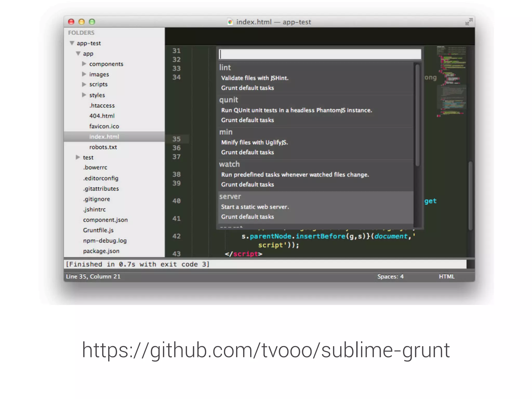The height and width of the screenshot is (399, 532).
Task: Click the code minimap preview
Action: (x=452, y=82)
